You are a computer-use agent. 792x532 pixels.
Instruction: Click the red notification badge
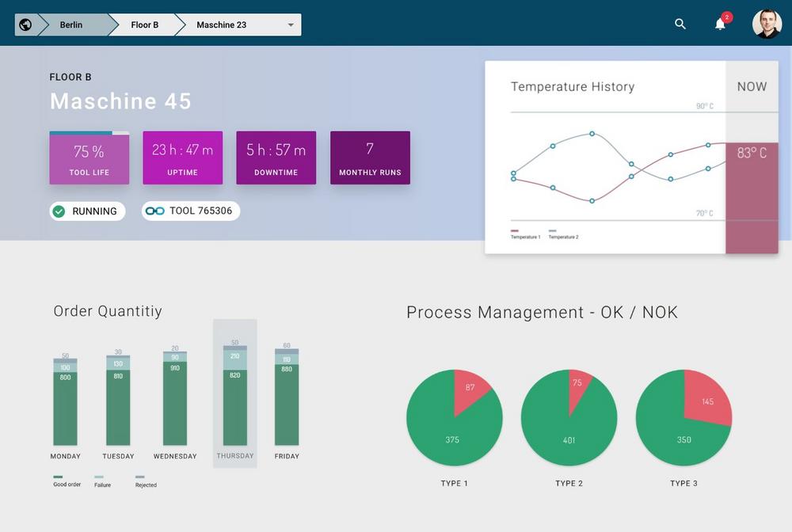[x=727, y=17]
